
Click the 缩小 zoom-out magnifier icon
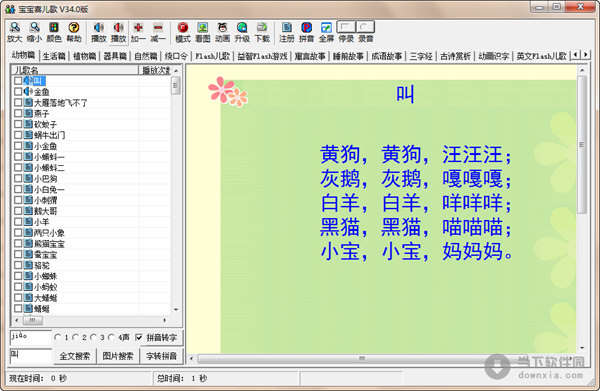[34, 27]
